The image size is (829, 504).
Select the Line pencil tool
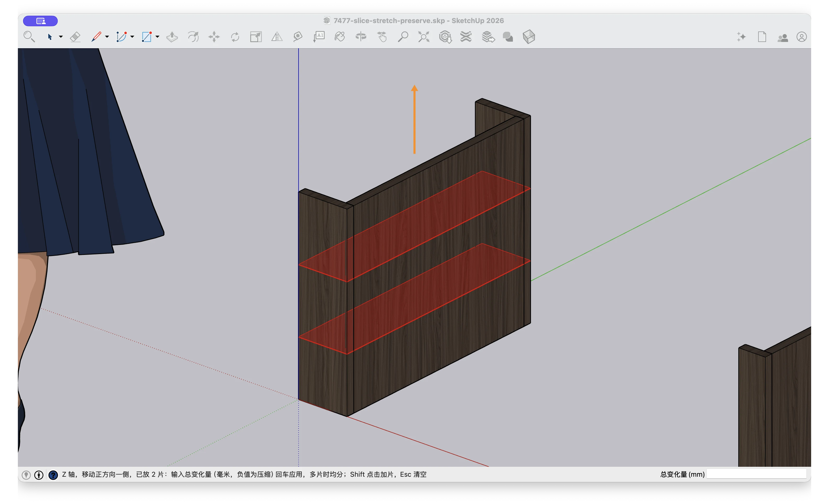tap(96, 37)
